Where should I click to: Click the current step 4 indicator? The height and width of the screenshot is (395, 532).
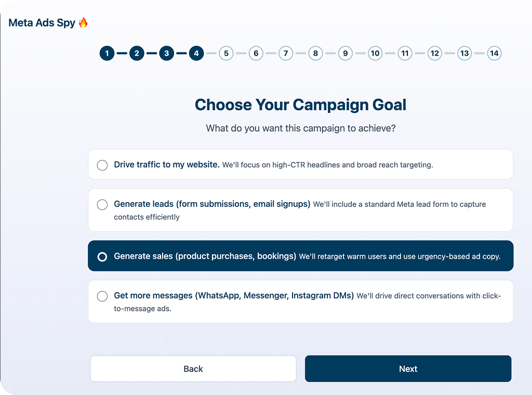[x=196, y=53]
